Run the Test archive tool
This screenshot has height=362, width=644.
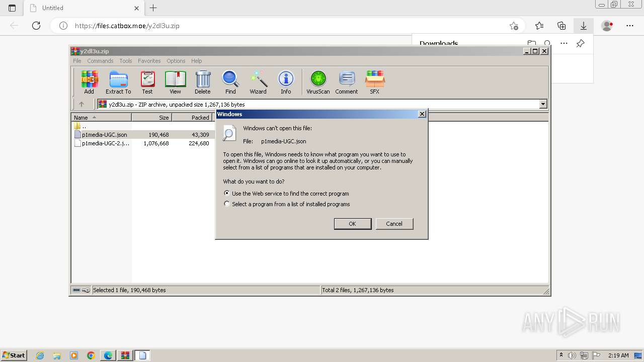tap(147, 82)
